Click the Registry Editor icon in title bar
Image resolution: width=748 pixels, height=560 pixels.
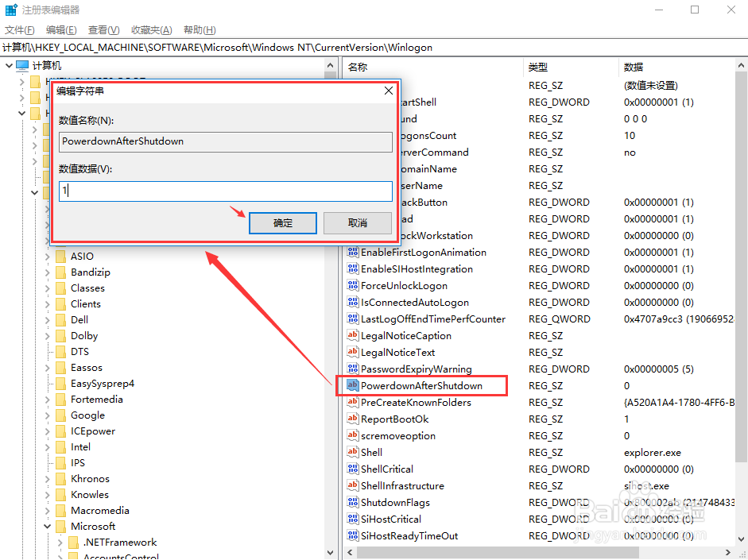pyautogui.click(x=9, y=9)
